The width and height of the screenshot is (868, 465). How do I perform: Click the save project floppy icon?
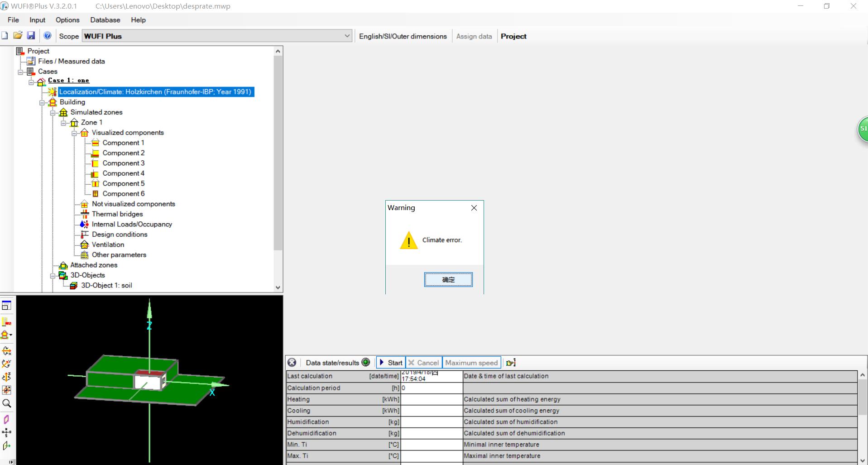point(31,36)
